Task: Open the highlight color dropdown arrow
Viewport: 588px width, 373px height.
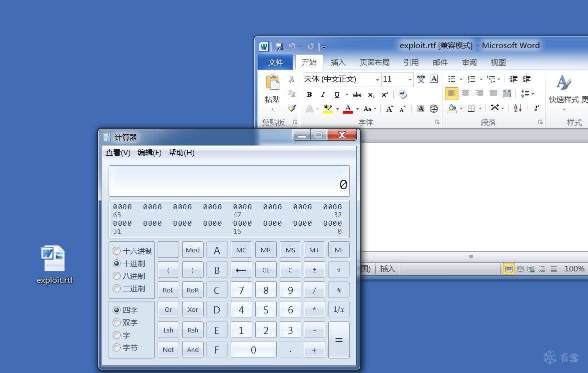Action: click(337, 109)
